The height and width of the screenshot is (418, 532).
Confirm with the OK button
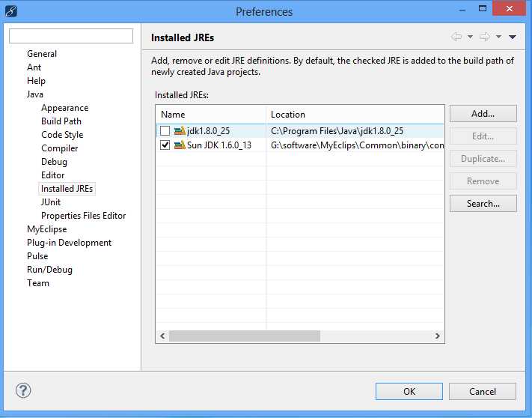(x=409, y=392)
